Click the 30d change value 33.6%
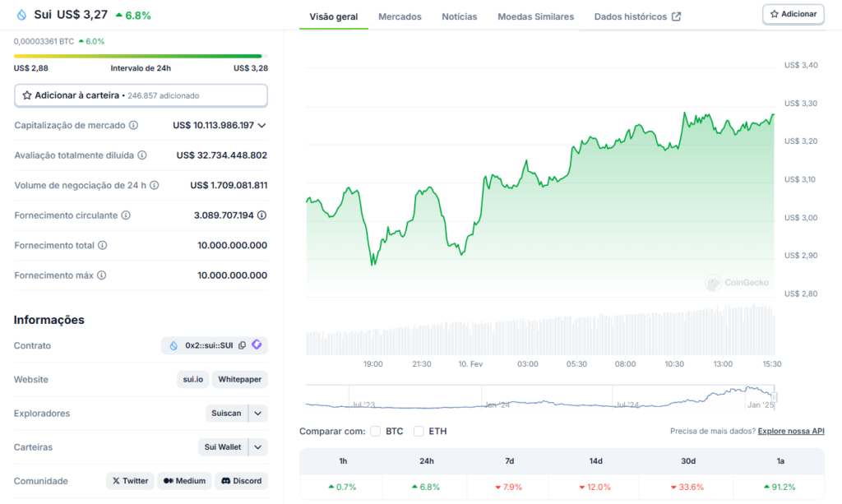 click(x=687, y=488)
